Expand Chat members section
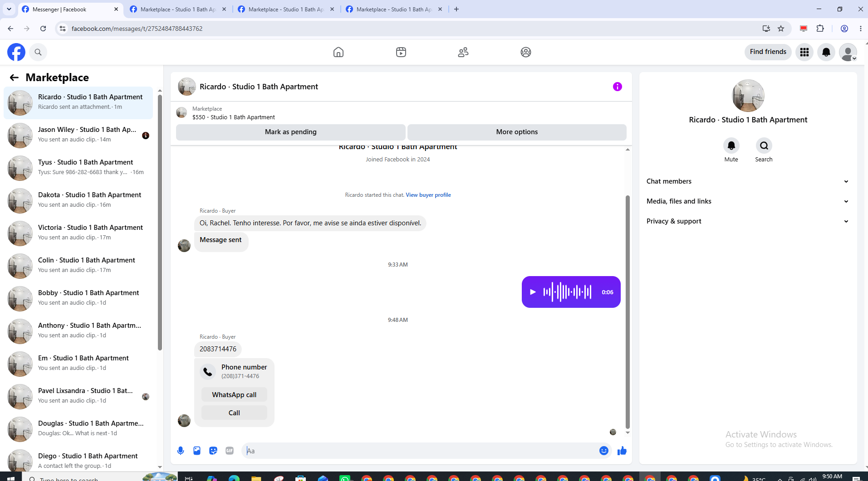 [x=748, y=181]
